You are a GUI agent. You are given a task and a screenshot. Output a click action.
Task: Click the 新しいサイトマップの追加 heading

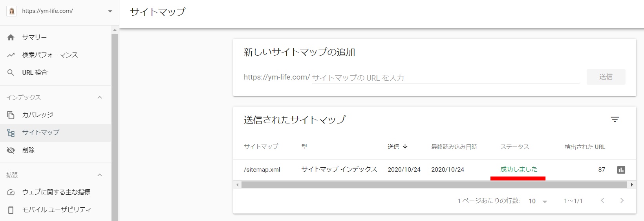tap(299, 52)
